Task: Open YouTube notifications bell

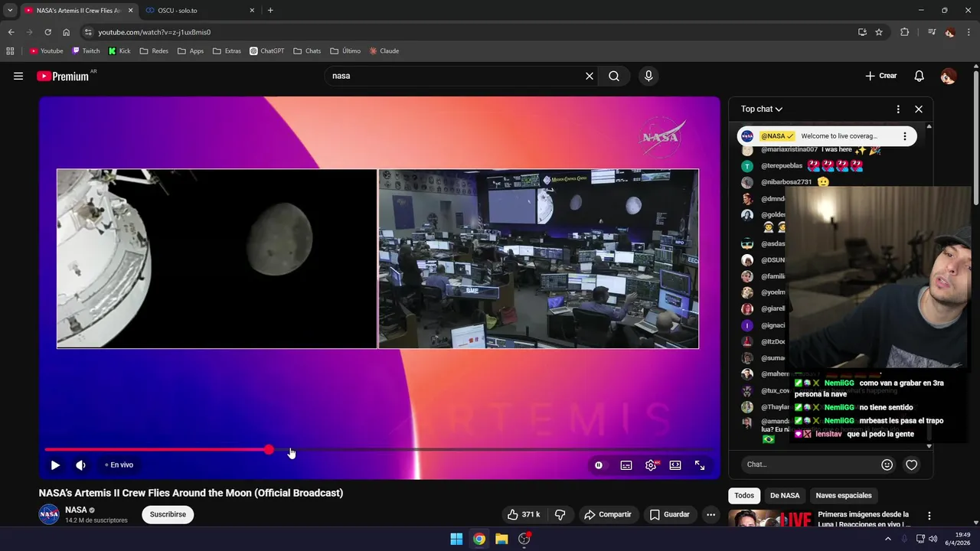Action: coord(920,76)
